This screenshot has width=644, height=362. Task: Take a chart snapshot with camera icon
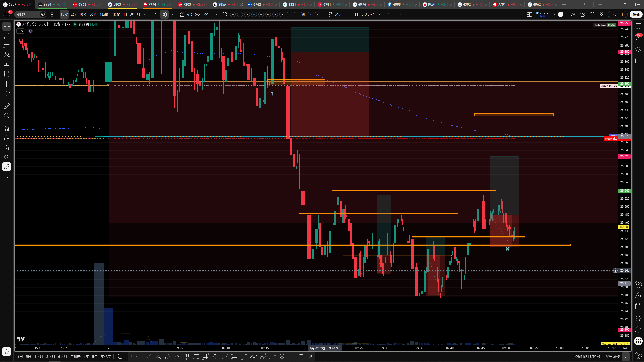point(601,14)
